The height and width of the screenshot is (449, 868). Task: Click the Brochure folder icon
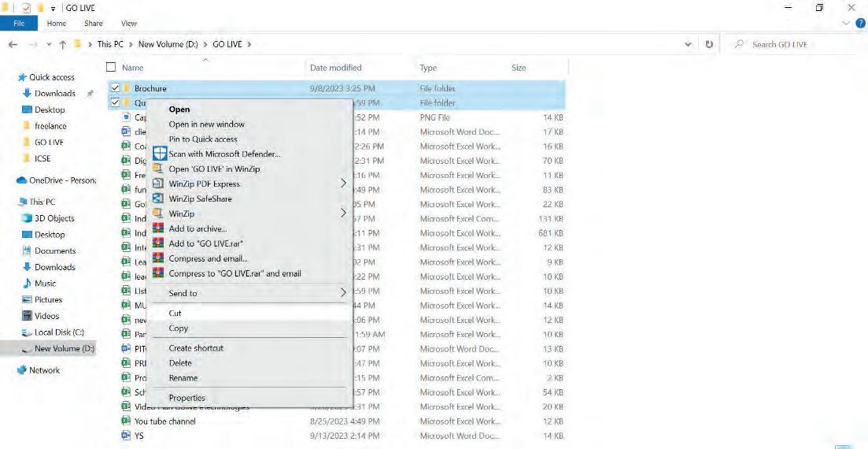click(126, 88)
